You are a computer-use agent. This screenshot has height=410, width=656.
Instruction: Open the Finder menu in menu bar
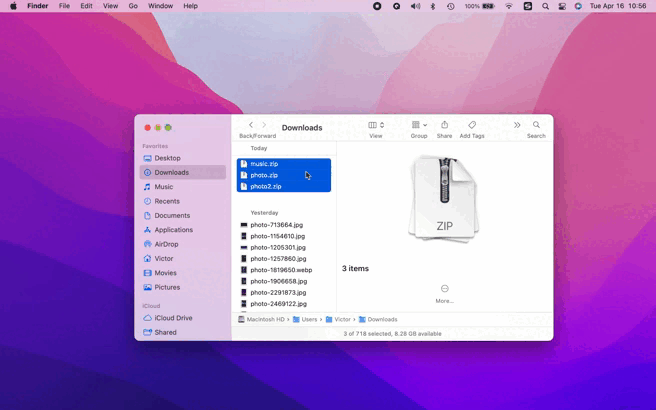pos(38,6)
